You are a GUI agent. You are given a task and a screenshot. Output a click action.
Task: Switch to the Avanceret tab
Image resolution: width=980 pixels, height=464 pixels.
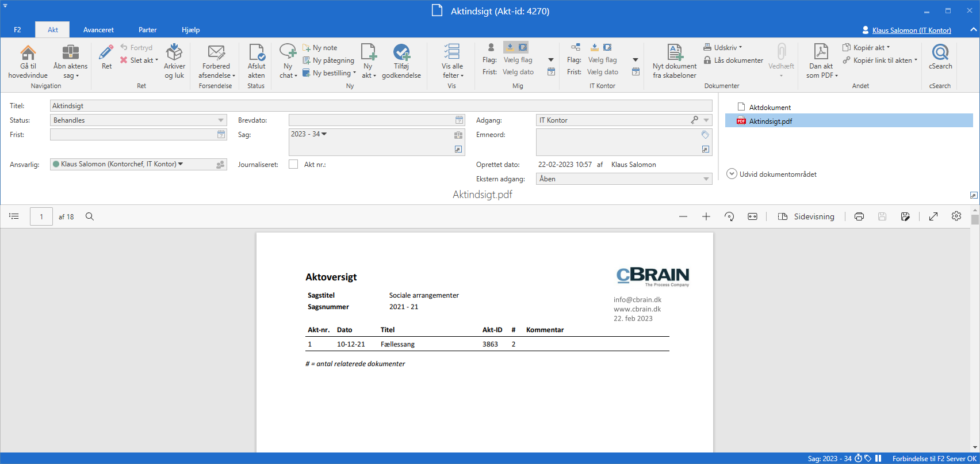click(98, 30)
